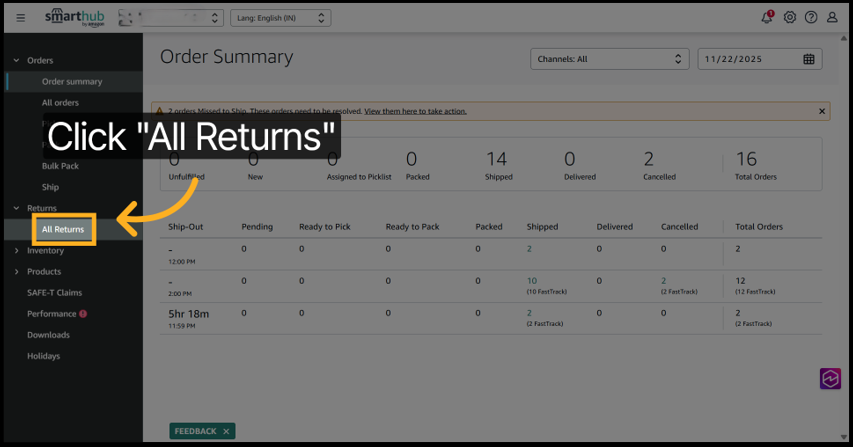Click the calendar icon in date field
The image size is (853, 447).
809,59
